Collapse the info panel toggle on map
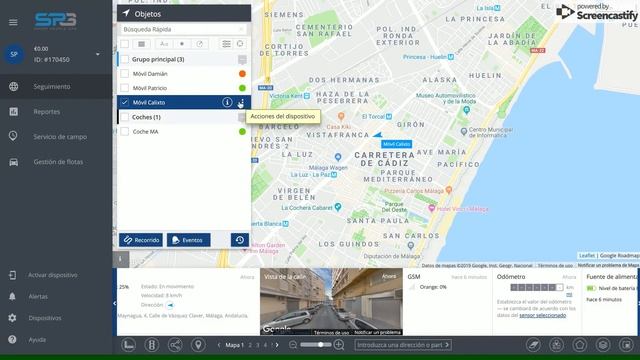Image resolution: width=640 pixels, height=360 pixels. (121, 259)
